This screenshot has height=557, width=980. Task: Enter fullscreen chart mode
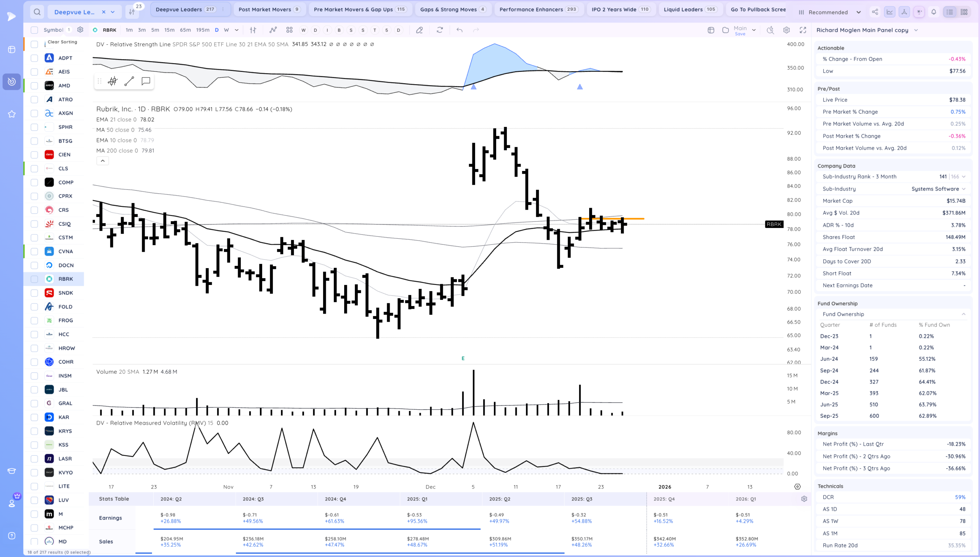point(803,30)
